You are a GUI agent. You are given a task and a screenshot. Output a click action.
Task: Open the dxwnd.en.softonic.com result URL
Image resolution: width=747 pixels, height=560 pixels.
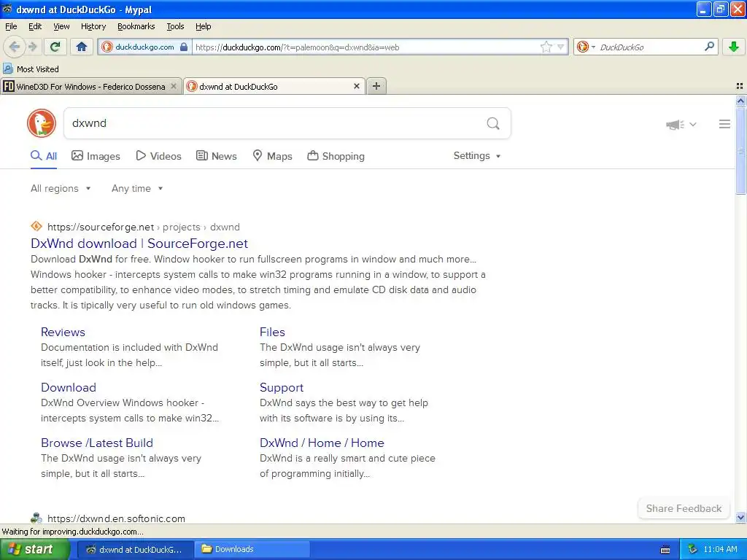[116, 518]
